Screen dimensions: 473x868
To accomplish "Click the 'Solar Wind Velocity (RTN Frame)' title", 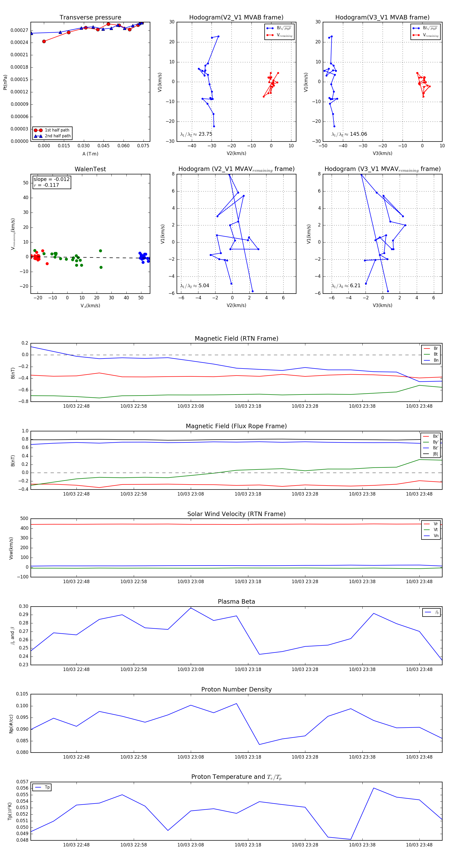I will click(236, 514).
